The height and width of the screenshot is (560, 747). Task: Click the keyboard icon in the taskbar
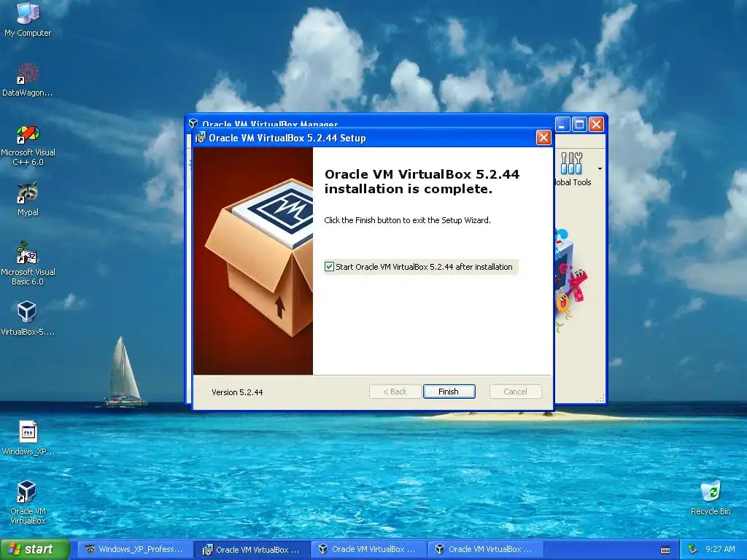(x=665, y=550)
